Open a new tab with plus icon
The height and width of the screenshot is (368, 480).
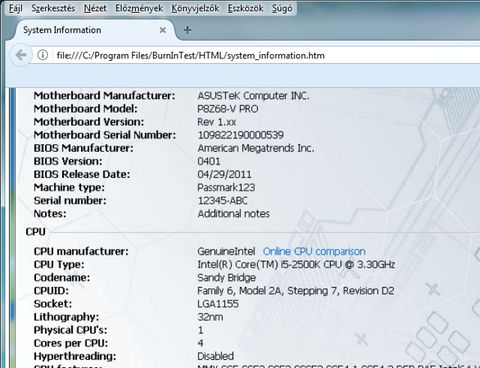188,30
